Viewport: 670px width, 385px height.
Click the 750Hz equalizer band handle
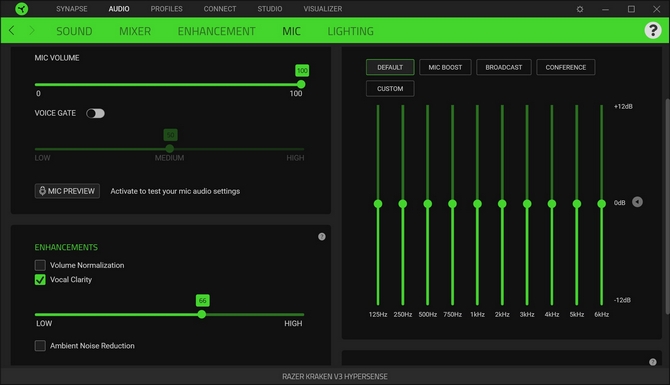[452, 204]
